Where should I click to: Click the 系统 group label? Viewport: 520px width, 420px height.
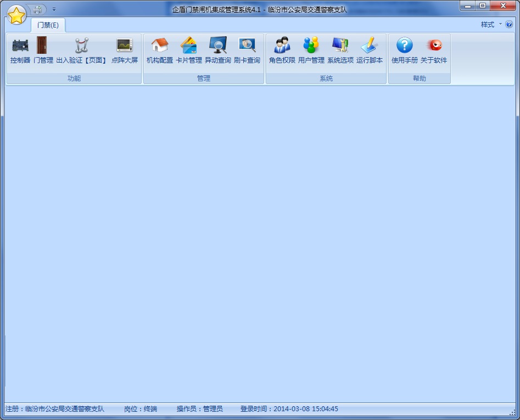pyautogui.click(x=326, y=78)
